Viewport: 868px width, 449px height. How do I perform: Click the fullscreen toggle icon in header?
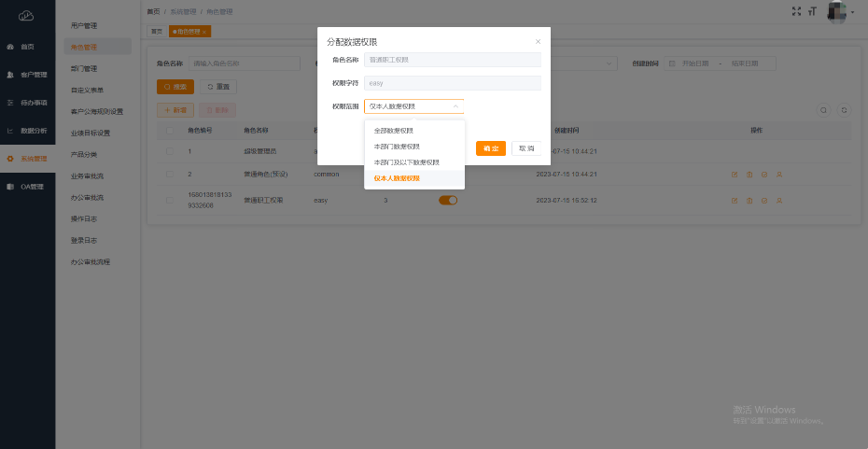796,11
